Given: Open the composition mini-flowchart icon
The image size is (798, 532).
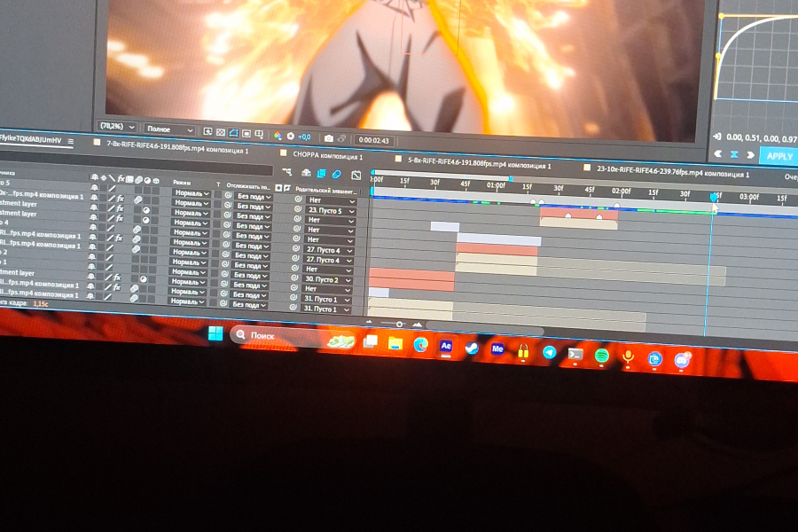Looking at the screenshot, I should 287,171.
